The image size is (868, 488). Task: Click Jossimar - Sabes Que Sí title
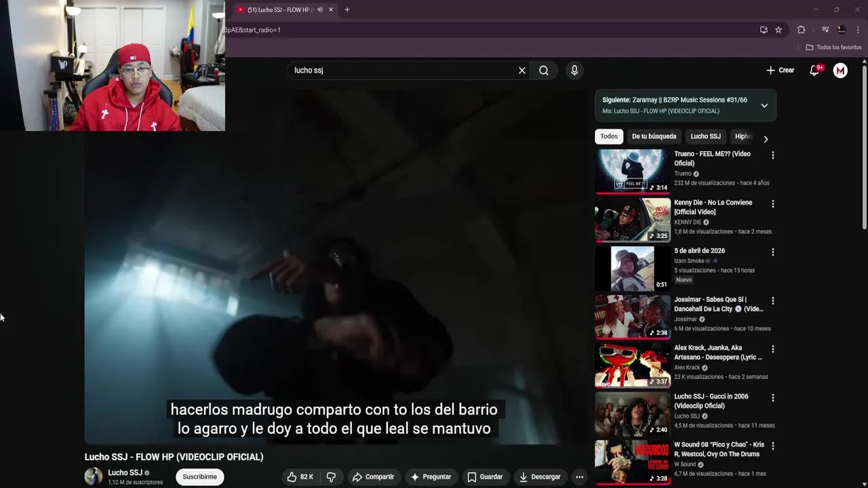pos(719,304)
